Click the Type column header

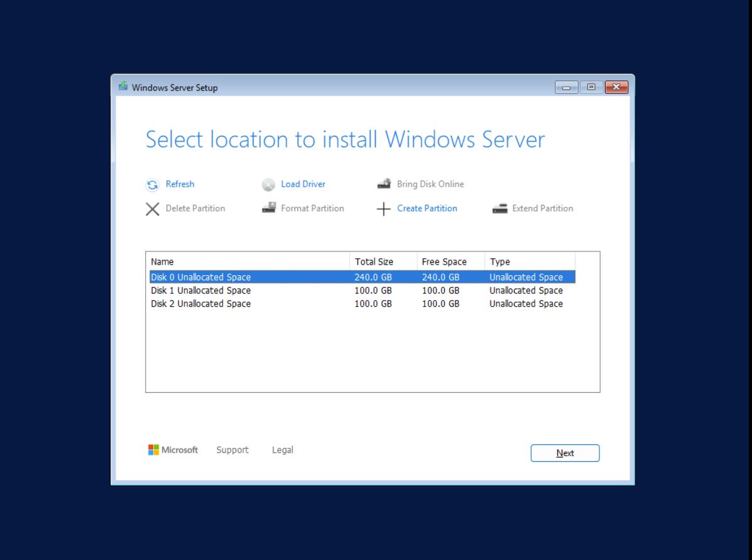pyautogui.click(x=530, y=261)
